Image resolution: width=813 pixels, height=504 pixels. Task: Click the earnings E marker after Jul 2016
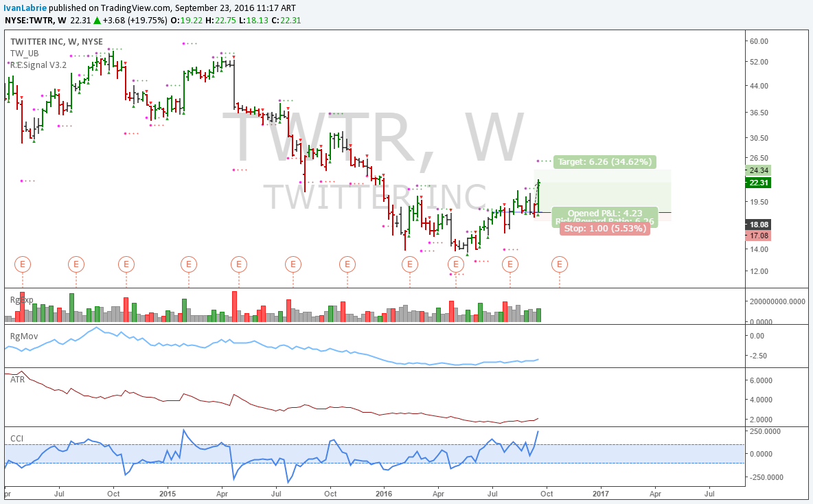coord(510,264)
